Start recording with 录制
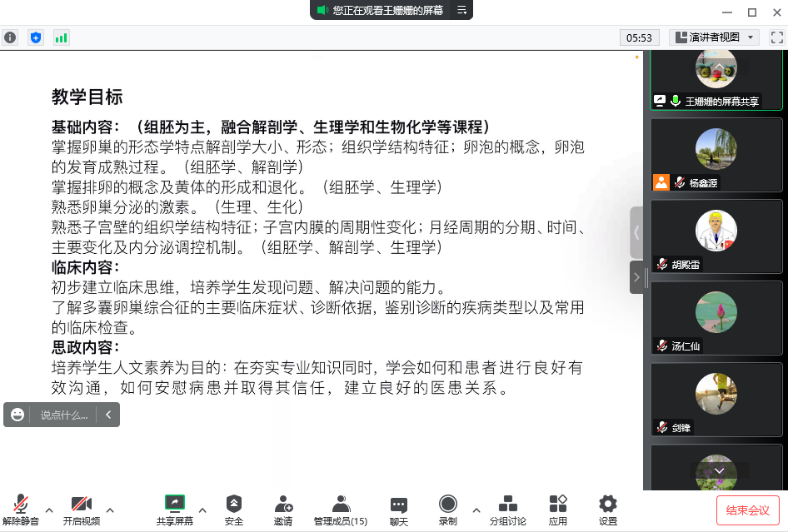 [448, 510]
